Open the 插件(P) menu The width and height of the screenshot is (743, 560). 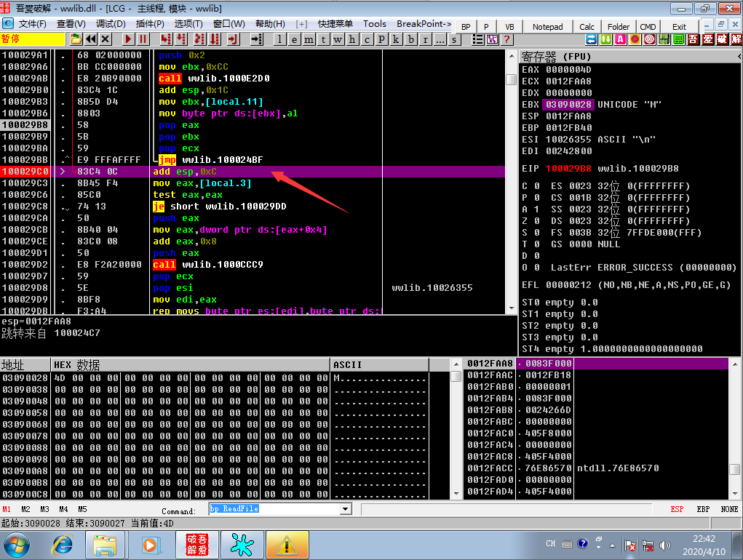point(150,24)
